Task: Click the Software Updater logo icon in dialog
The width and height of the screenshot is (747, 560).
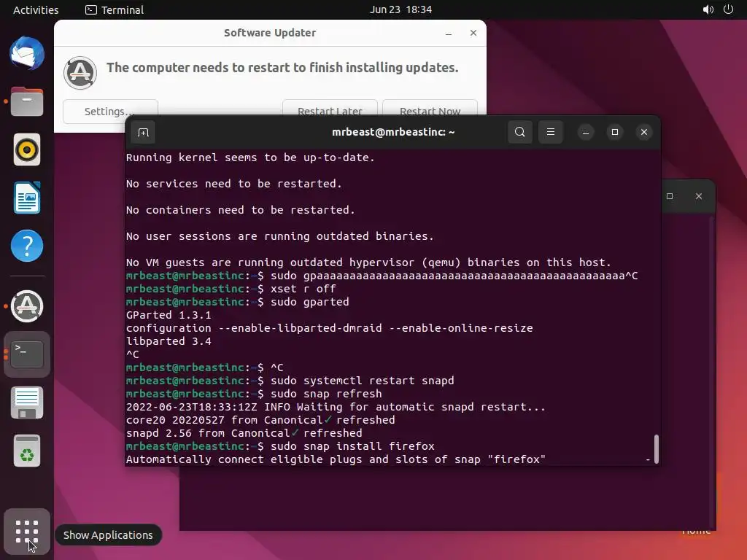Action: click(80, 73)
